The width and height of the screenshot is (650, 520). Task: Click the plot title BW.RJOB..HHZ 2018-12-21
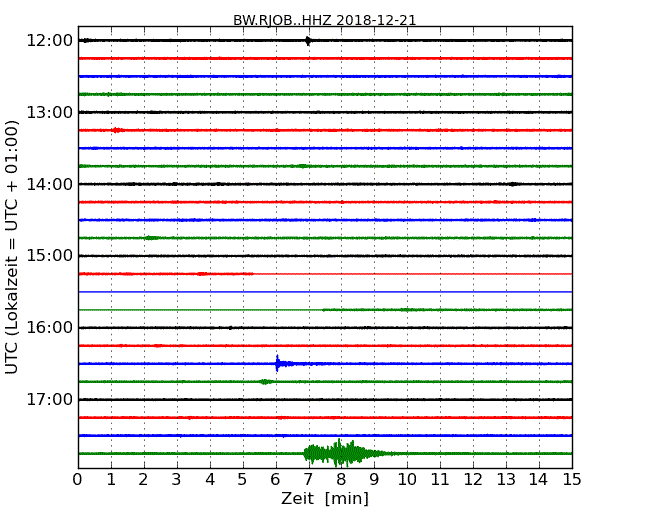point(325,20)
